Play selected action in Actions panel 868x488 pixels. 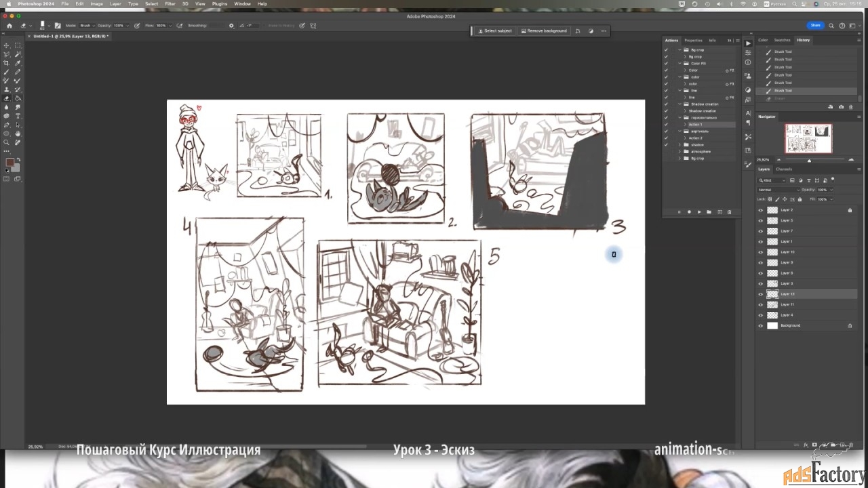[x=699, y=211]
